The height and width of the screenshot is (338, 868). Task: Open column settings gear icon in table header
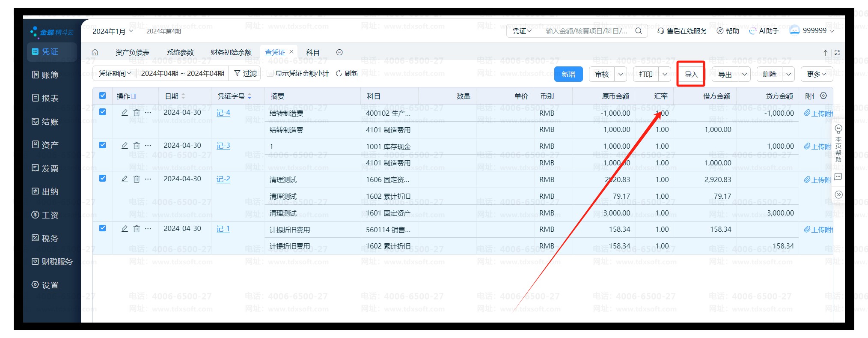[x=823, y=96]
